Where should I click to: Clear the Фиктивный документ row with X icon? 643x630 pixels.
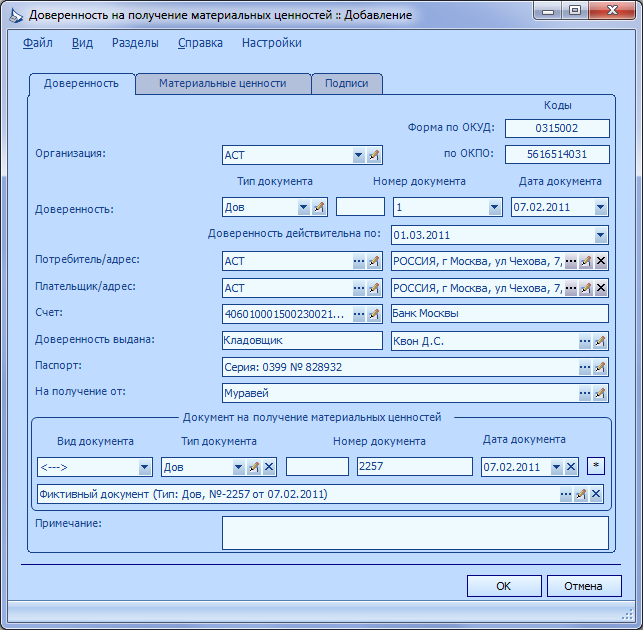596,494
